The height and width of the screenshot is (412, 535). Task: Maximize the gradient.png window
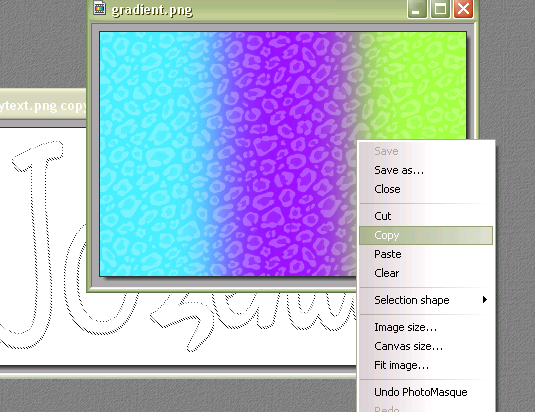pos(440,9)
